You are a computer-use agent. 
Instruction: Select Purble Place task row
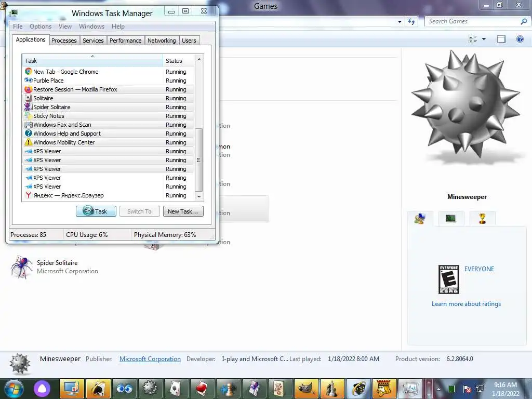108,81
